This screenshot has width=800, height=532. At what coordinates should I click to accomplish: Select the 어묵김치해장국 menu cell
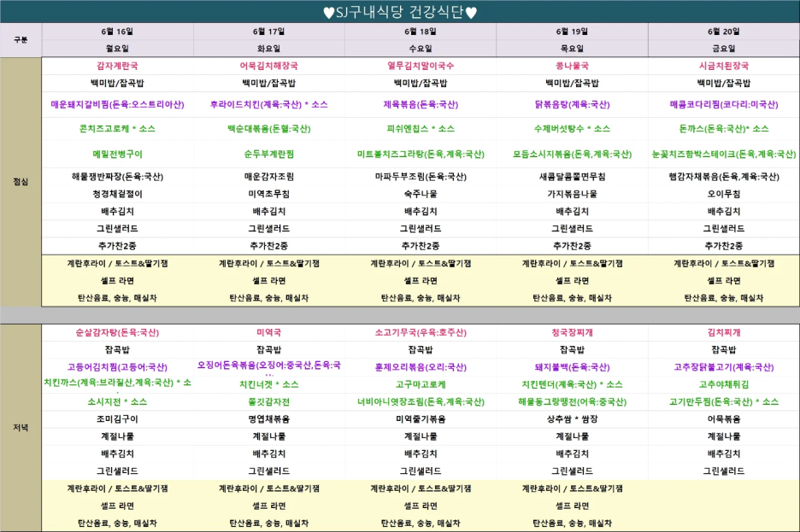point(269,66)
